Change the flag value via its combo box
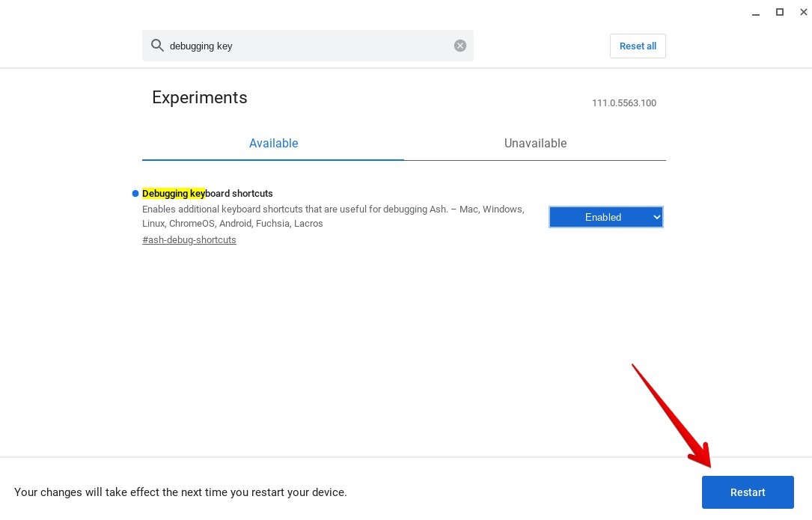 click(606, 217)
